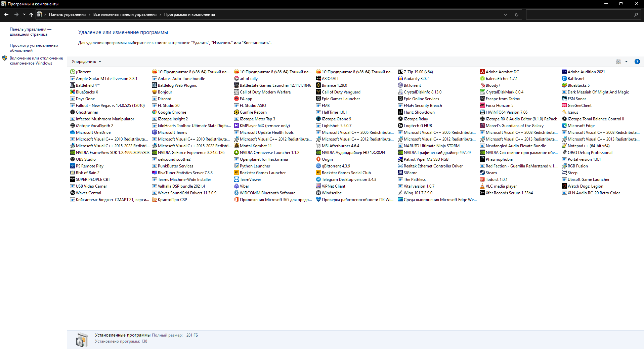Viewport: 644px width, 349px height.
Task: Click the VLC media player icon
Action: (482, 186)
